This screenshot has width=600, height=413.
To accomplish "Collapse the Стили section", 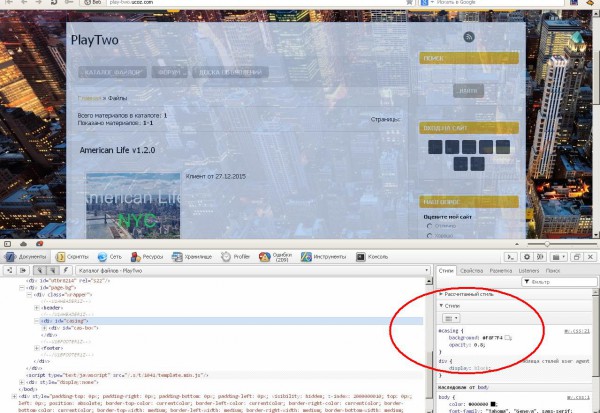I will pyautogui.click(x=449, y=306).
